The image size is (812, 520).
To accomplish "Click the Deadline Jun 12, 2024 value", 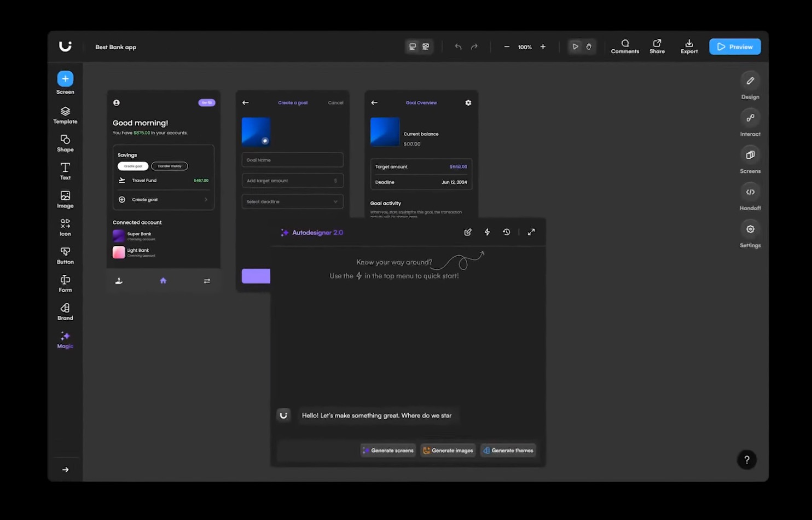I will tap(454, 182).
